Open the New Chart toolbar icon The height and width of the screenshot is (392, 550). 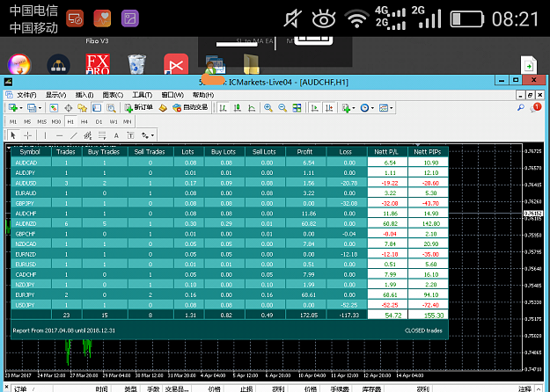coord(13,108)
